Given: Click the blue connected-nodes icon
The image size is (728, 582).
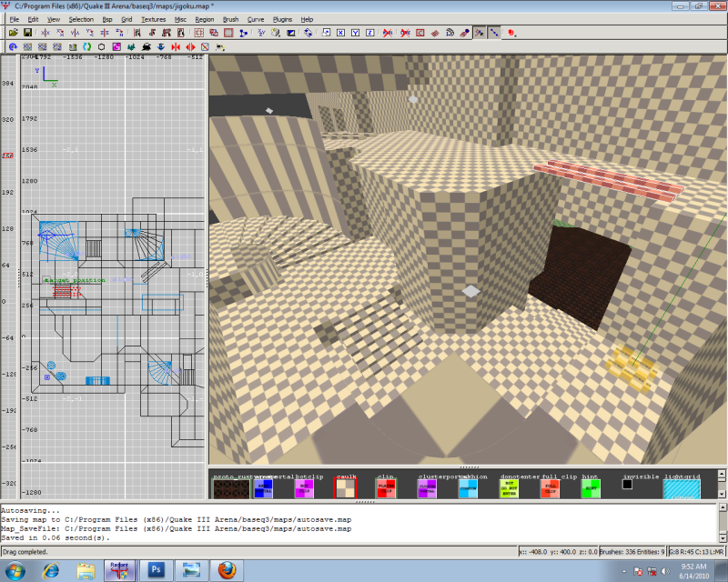Looking at the screenshot, I should pyautogui.click(x=243, y=33).
